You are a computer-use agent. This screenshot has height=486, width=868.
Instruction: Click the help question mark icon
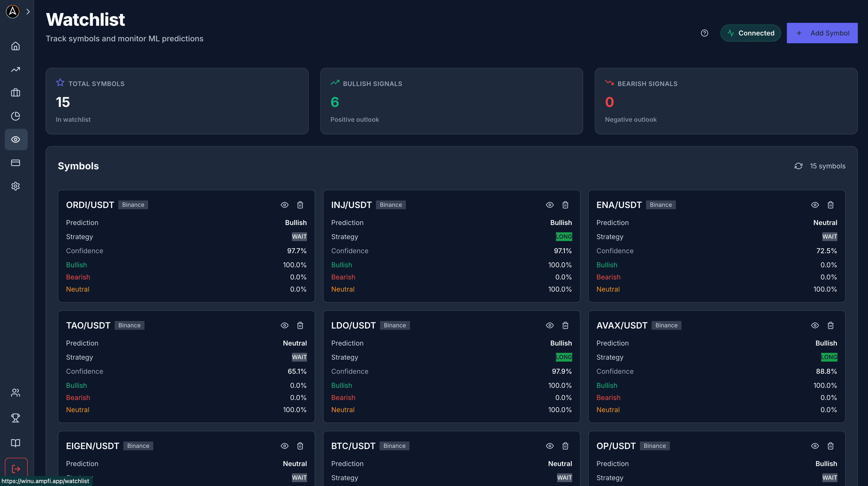pyautogui.click(x=704, y=33)
